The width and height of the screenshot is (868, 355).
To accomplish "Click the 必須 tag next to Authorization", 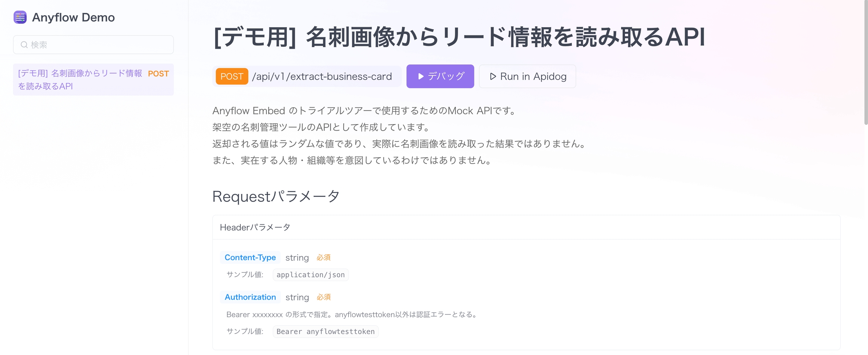I will 323,297.
